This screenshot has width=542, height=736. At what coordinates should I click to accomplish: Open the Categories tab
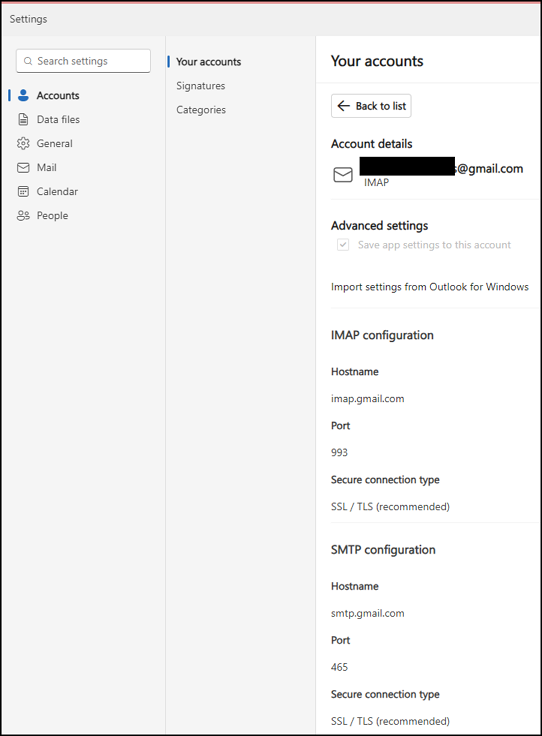pos(201,109)
